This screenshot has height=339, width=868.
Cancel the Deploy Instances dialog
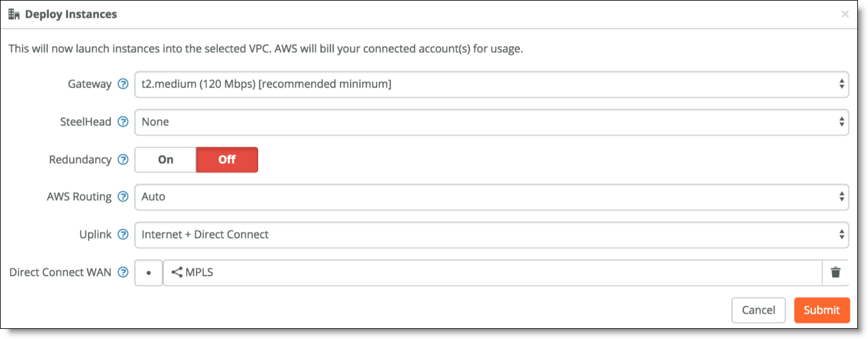(758, 310)
